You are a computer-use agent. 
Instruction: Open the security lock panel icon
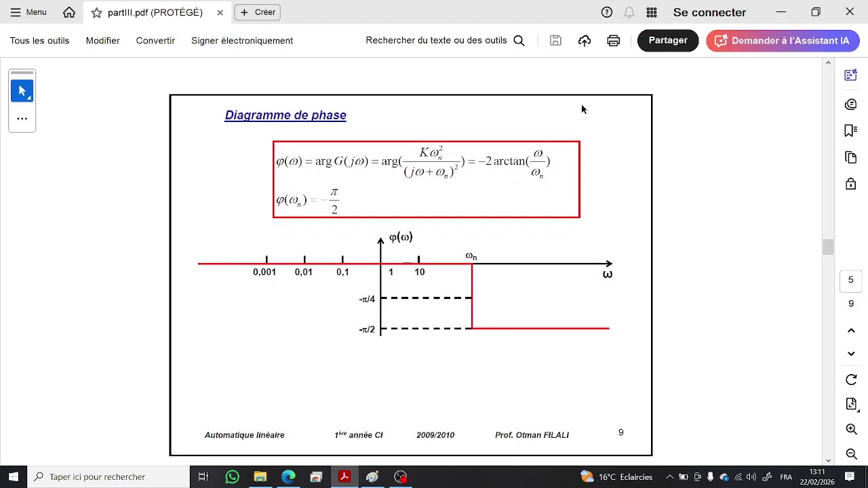click(x=851, y=184)
